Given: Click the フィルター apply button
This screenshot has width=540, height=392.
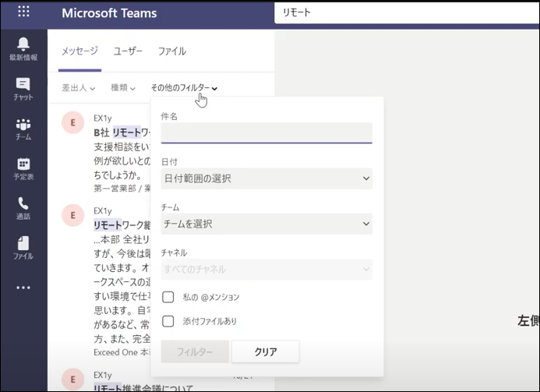Looking at the screenshot, I should click(195, 351).
